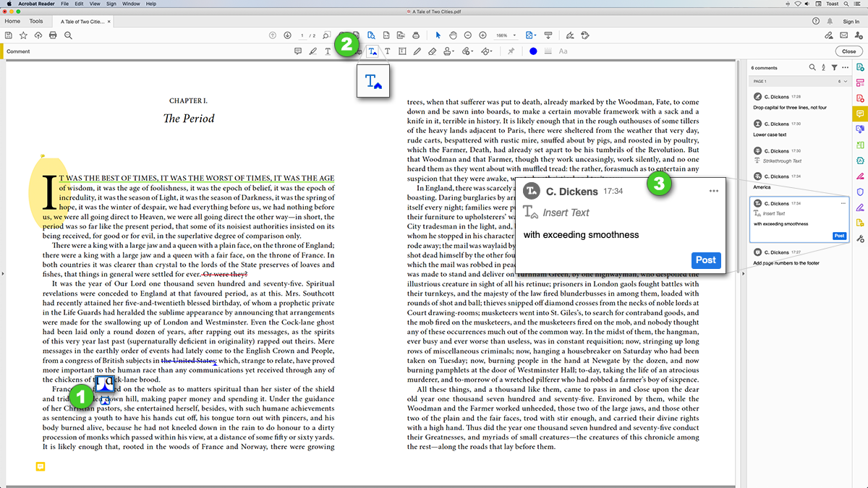Click the page number field

click(x=303, y=35)
